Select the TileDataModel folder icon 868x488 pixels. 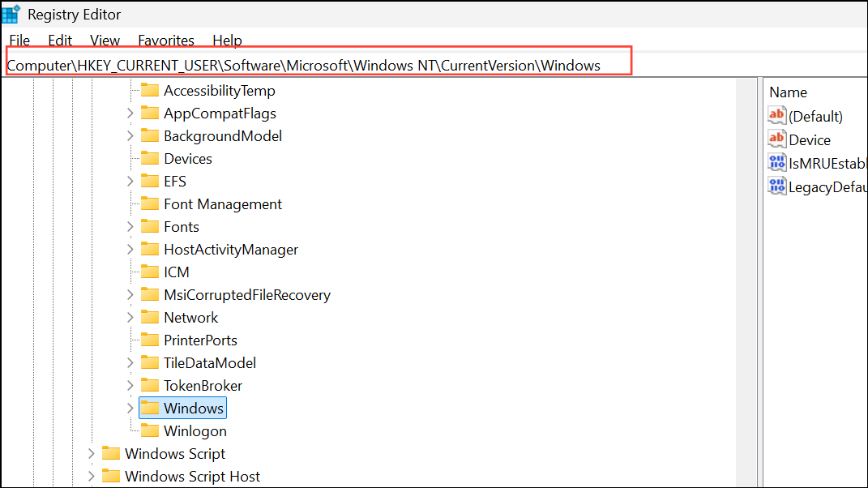149,362
